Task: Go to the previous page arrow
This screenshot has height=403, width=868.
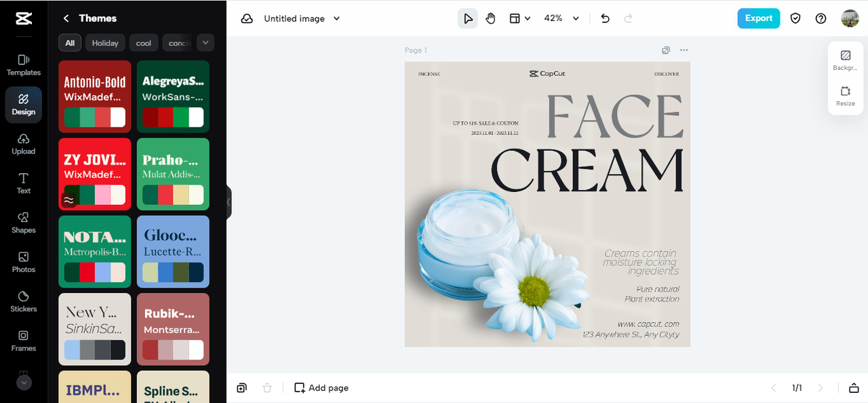Action: pyautogui.click(x=774, y=388)
